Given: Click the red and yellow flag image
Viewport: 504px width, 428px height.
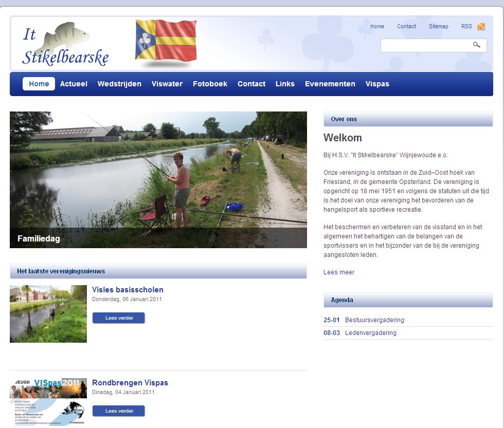Looking at the screenshot, I should click(x=166, y=41).
